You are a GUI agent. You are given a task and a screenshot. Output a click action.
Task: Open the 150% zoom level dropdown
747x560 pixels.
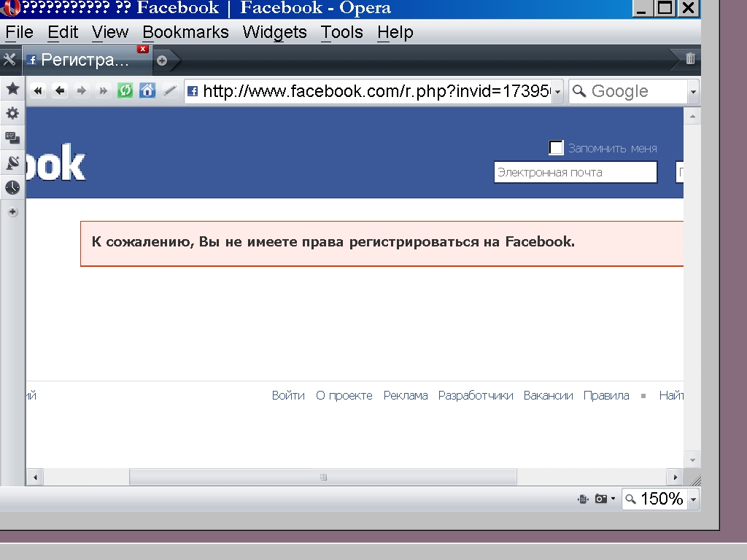[x=693, y=499]
